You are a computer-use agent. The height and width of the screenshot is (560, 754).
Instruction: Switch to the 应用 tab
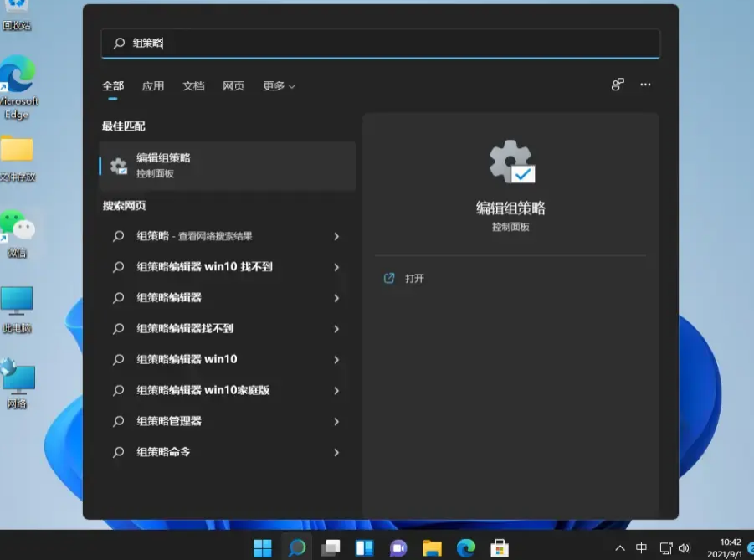coord(153,85)
